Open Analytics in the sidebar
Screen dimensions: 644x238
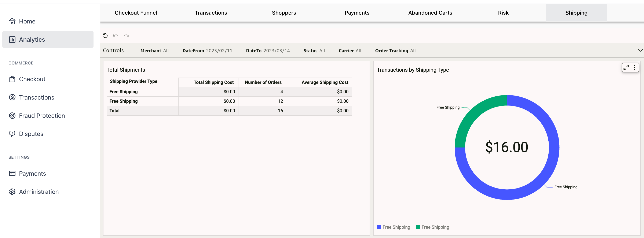pos(48,40)
